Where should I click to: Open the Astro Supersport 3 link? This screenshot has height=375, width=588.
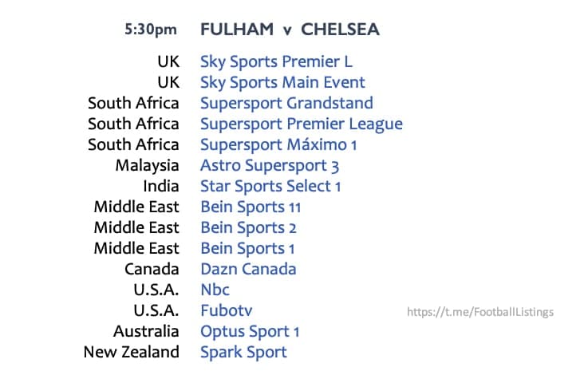pos(269,166)
